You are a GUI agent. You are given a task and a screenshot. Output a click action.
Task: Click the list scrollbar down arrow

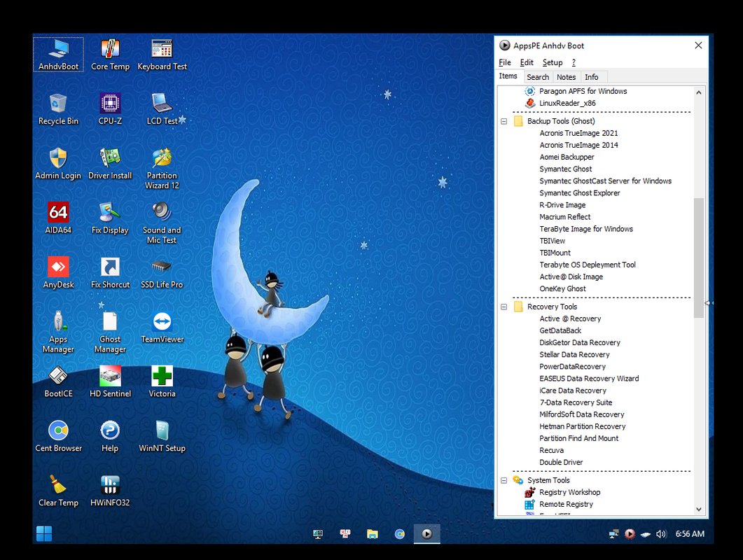(698, 510)
